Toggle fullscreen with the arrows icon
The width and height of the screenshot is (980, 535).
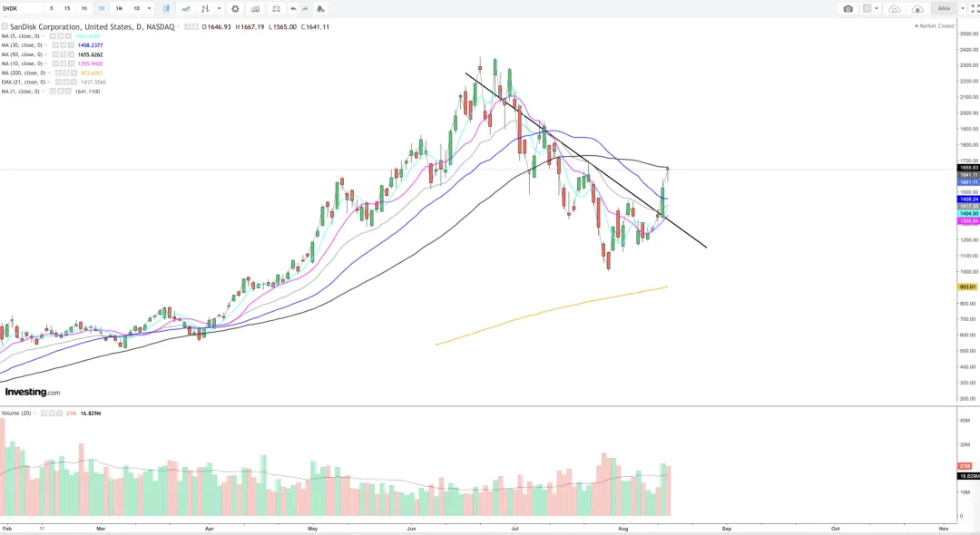pyautogui.click(x=975, y=9)
